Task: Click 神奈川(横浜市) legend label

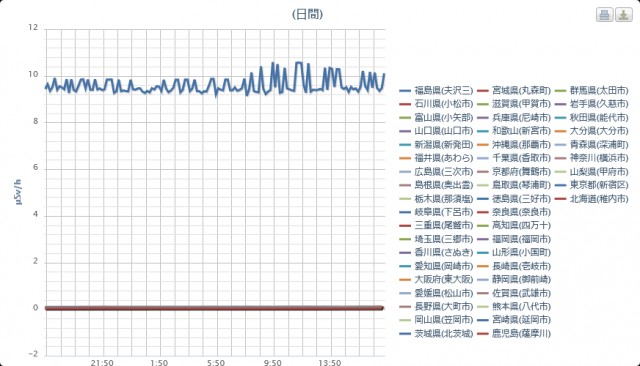Action: (599, 158)
